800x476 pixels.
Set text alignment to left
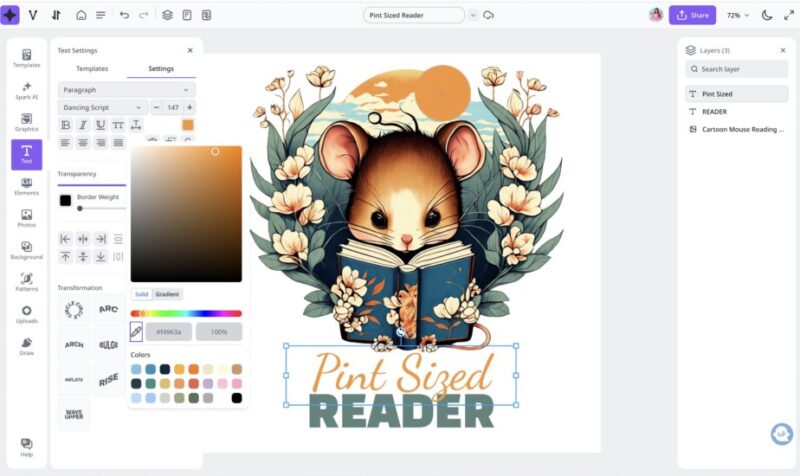tap(65, 142)
